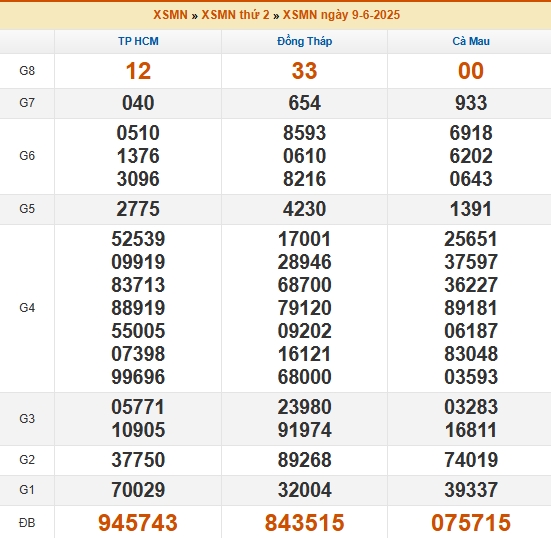The height and width of the screenshot is (538, 551).
Task: Click Cà Mau G8 number 00
Action: click(471, 71)
